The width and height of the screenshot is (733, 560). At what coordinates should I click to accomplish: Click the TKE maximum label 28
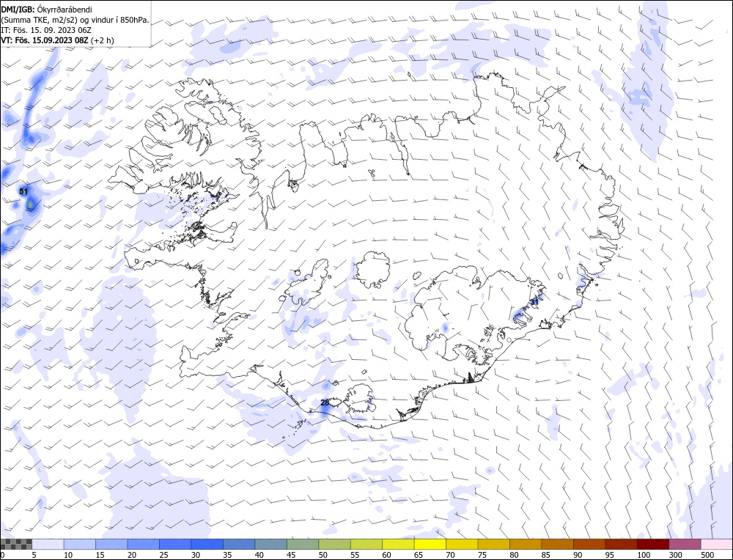coord(325,402)
